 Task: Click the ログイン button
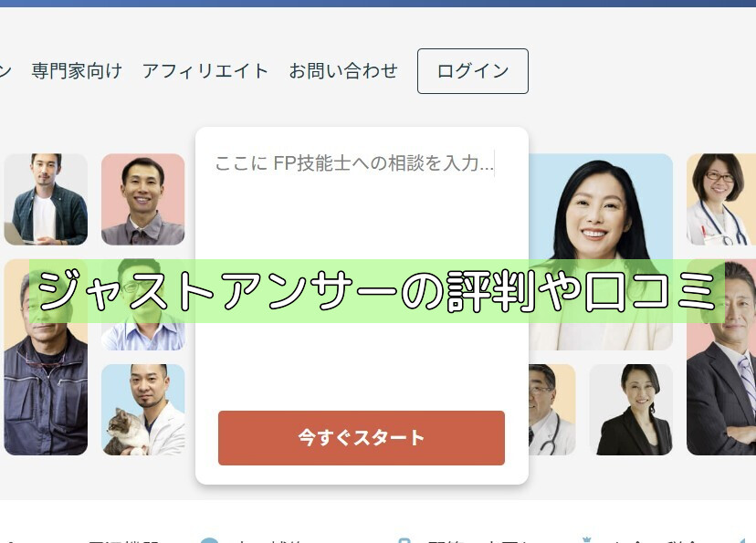click(x=473, y=71)
